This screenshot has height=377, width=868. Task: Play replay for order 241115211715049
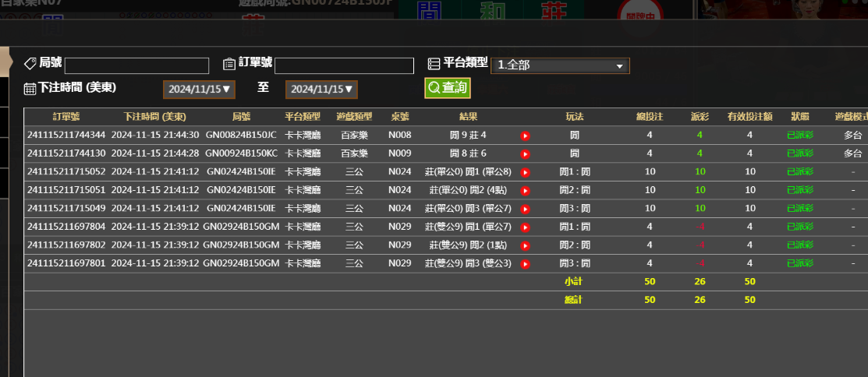[x=525, y=209]
